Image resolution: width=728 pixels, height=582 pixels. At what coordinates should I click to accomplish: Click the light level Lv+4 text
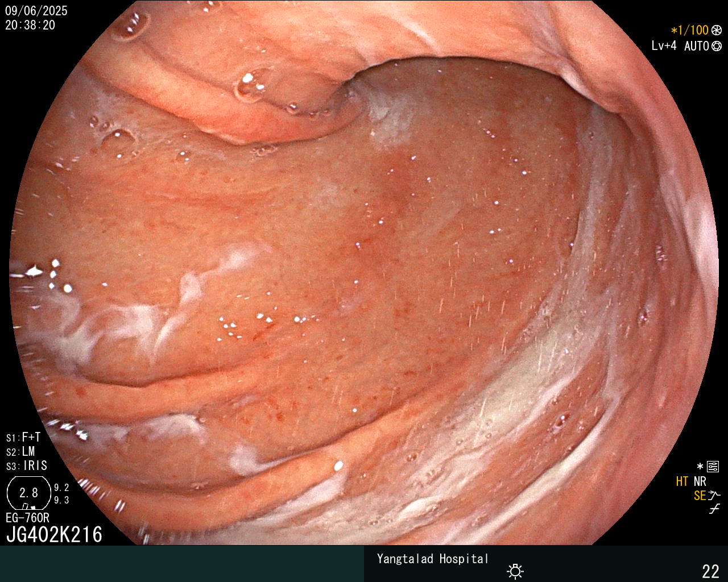click(x=664, y=46)
